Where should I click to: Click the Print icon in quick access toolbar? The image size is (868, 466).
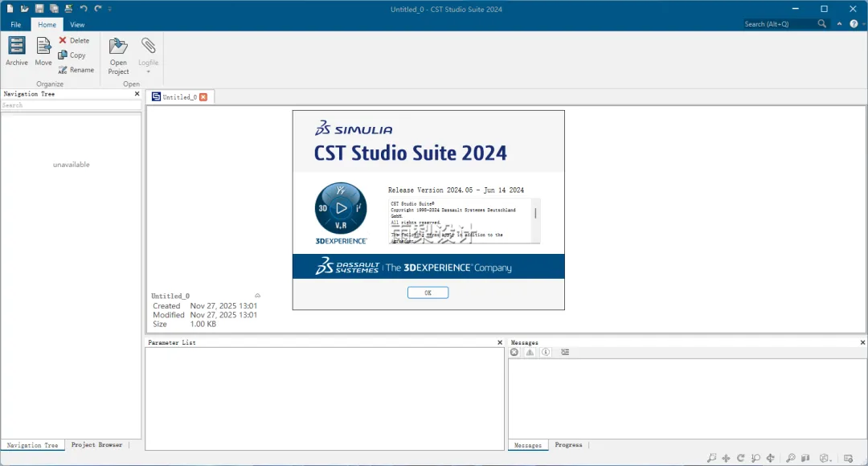[68, 8]
